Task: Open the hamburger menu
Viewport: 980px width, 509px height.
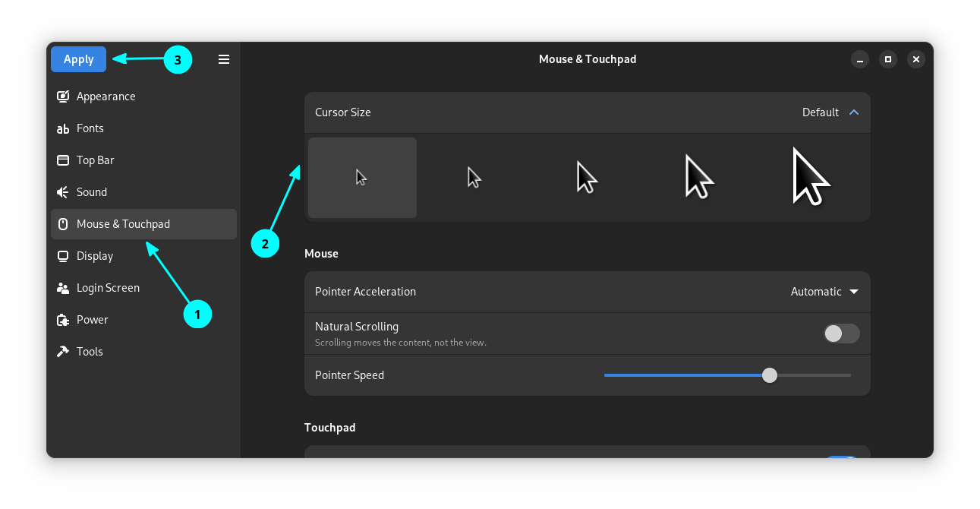Action: (x=223, y=58)
